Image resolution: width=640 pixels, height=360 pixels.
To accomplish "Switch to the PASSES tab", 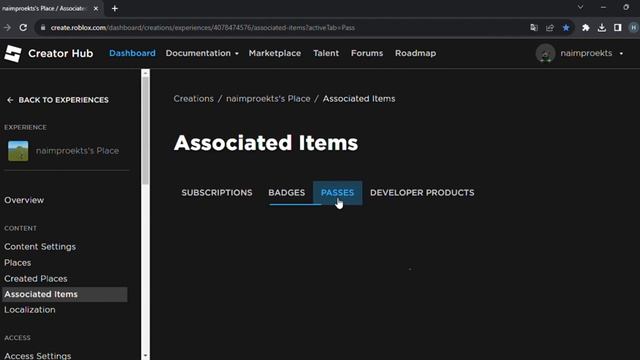I will [338, 193].
